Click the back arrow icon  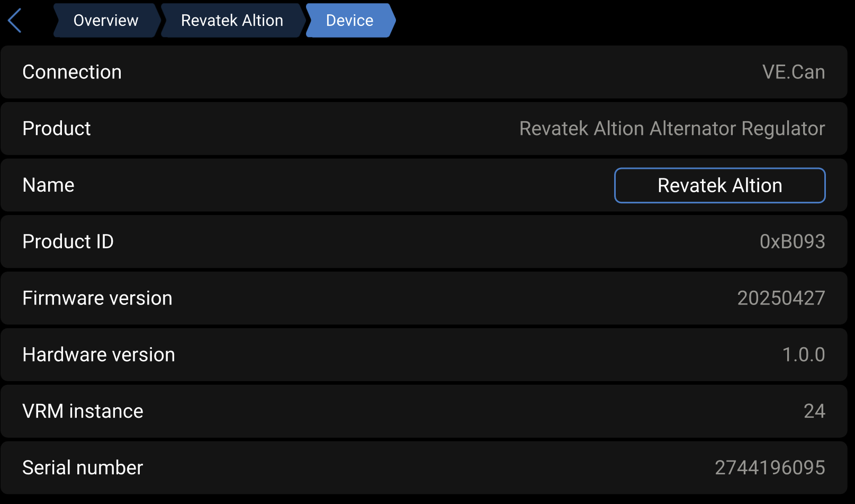click(15, 21)
